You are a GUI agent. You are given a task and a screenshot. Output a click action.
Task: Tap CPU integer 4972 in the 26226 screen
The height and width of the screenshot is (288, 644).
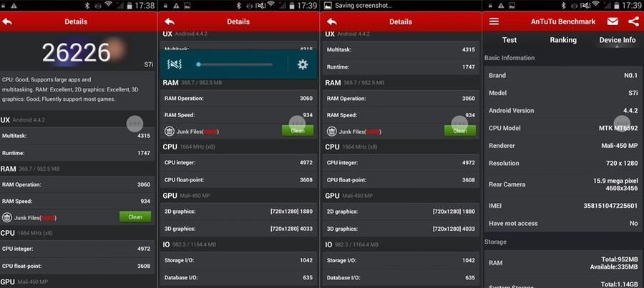pos(77,249)
